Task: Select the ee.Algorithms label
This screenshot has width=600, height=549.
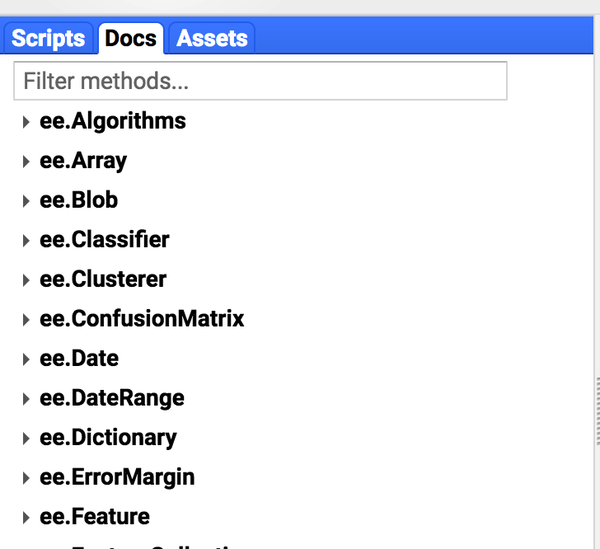Action: click(113, 122)
